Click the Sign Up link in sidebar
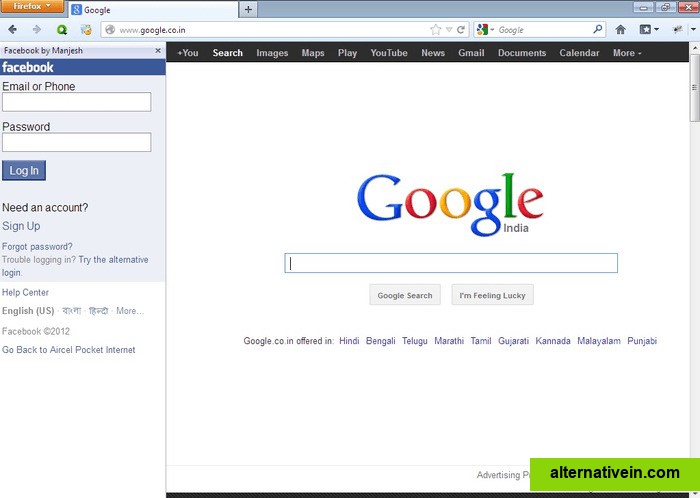Screen dimensions: 700x498 21,226
